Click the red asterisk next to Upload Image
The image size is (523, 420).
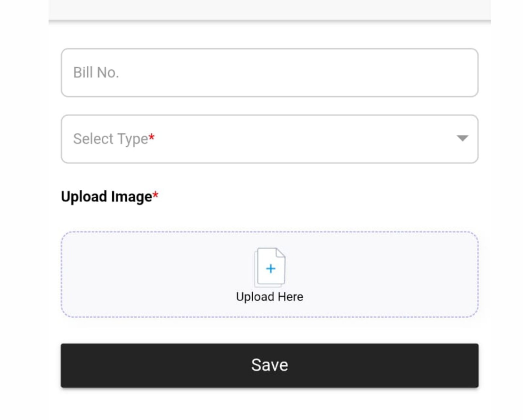[x=156, y=195]
